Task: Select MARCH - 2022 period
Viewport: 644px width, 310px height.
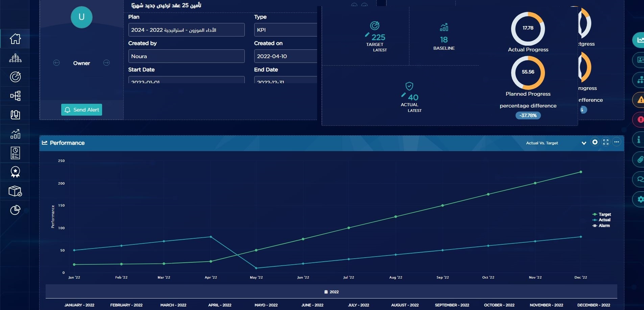Action: point(173,305)
